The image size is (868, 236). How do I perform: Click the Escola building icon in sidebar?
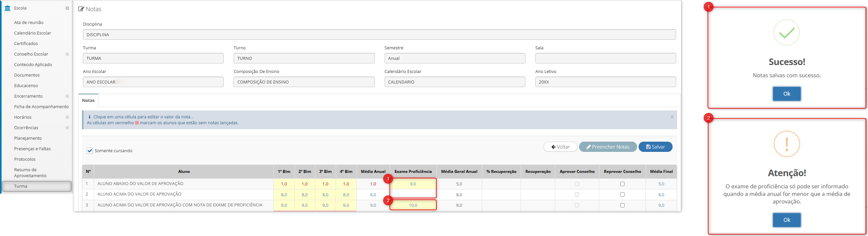click(x=8, y=8)
